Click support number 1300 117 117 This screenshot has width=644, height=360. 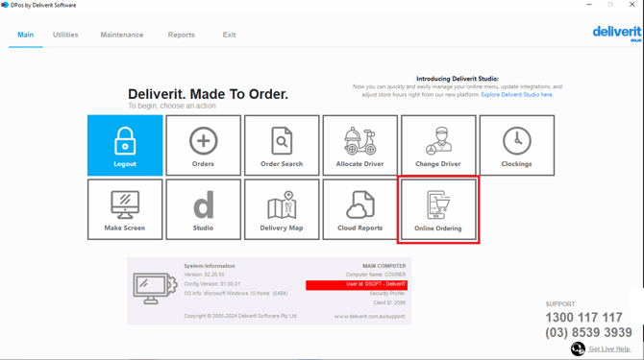[x=583, y=318]
